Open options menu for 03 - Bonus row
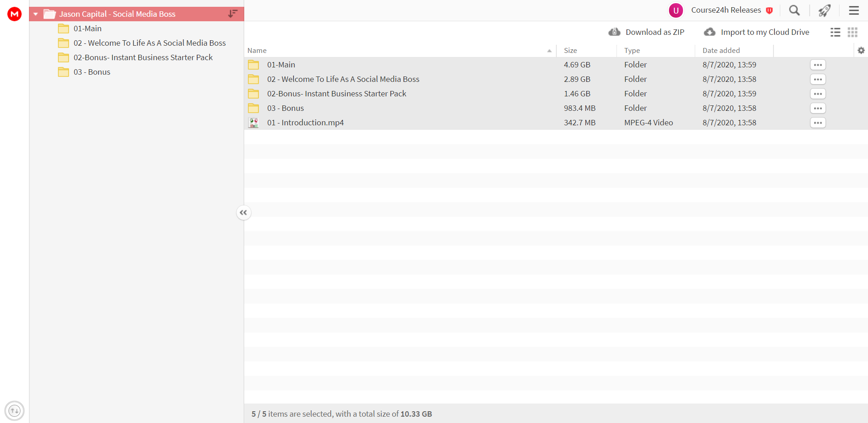868x423 pixels. point(818,108)
